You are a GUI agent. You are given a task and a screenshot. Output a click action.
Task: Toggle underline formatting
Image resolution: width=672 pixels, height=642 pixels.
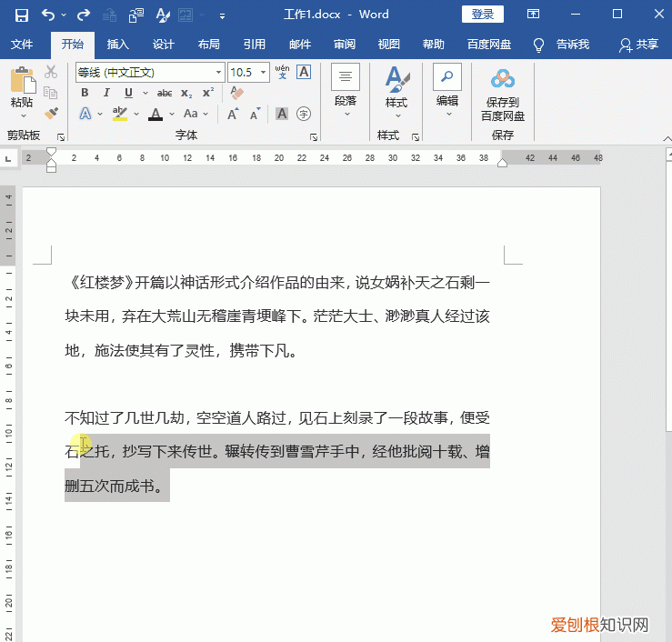coord(128,93)
